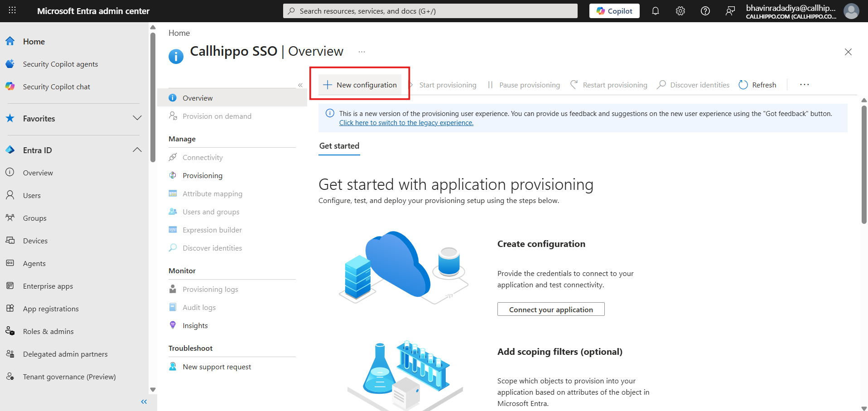Viewport: 868px width, 411px height.
Task: Open Devices in left navigation
Action: pos(35,241)
